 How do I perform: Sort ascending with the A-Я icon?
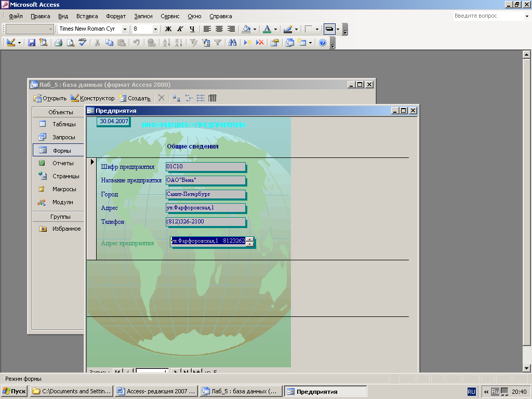(x=167, y=43)
